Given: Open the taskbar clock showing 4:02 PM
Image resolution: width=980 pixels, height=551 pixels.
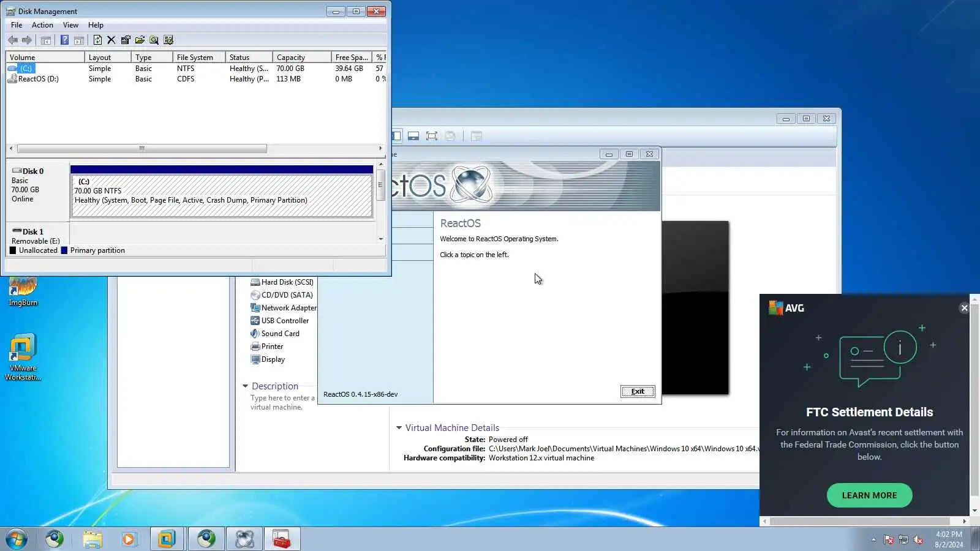Looking at the screenshot, I should 949,539.
